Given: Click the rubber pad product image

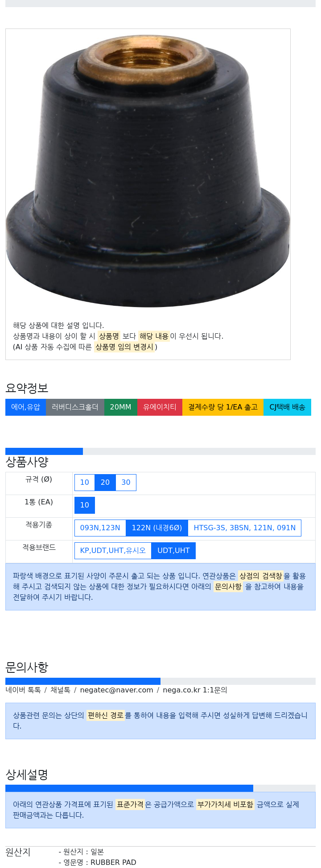Looking at the screenshot, I should [148, 172].
